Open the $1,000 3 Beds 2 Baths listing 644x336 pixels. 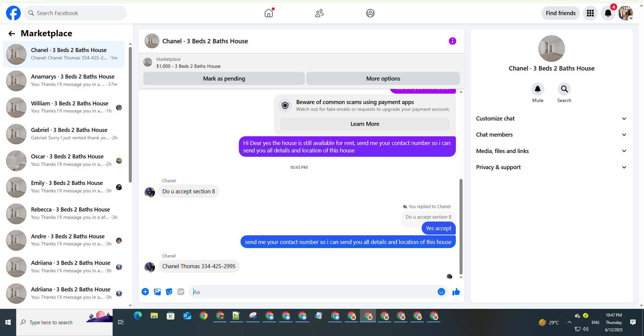[x=189, y=66]
